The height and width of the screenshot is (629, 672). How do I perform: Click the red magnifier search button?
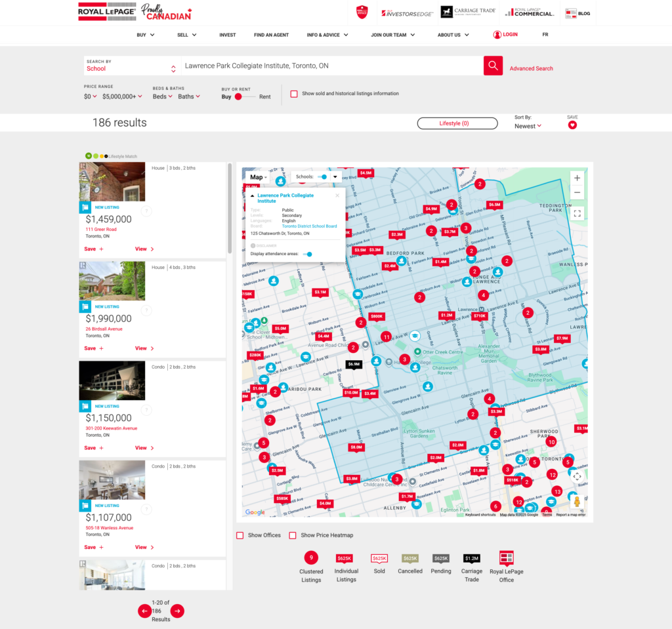tap(493, 66)
